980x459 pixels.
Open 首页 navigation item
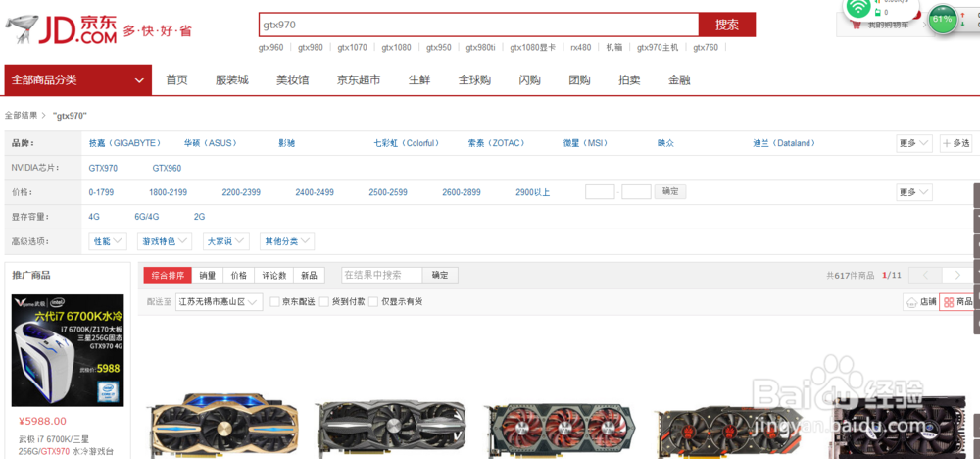coord(176,80)
